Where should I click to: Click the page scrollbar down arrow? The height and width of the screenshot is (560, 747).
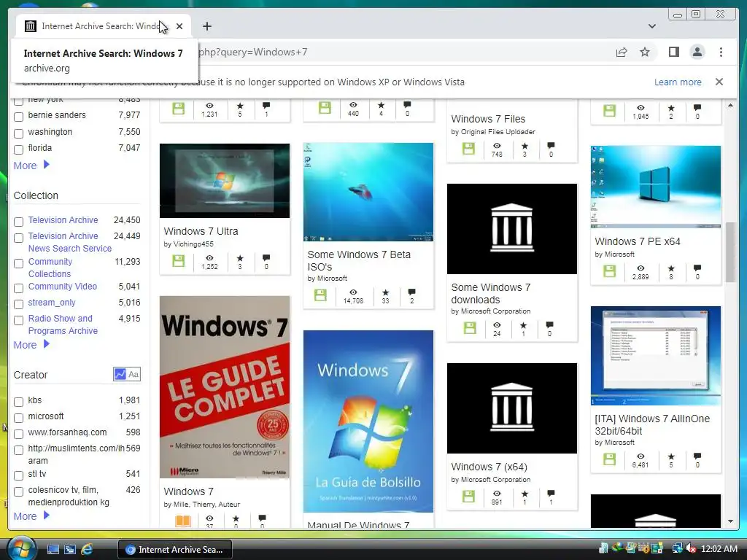[730, 521]
